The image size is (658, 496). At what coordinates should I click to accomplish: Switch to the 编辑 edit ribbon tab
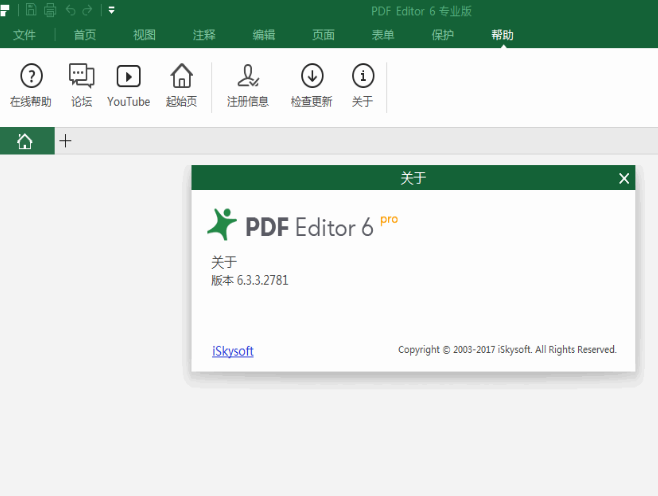coord(264,35)
